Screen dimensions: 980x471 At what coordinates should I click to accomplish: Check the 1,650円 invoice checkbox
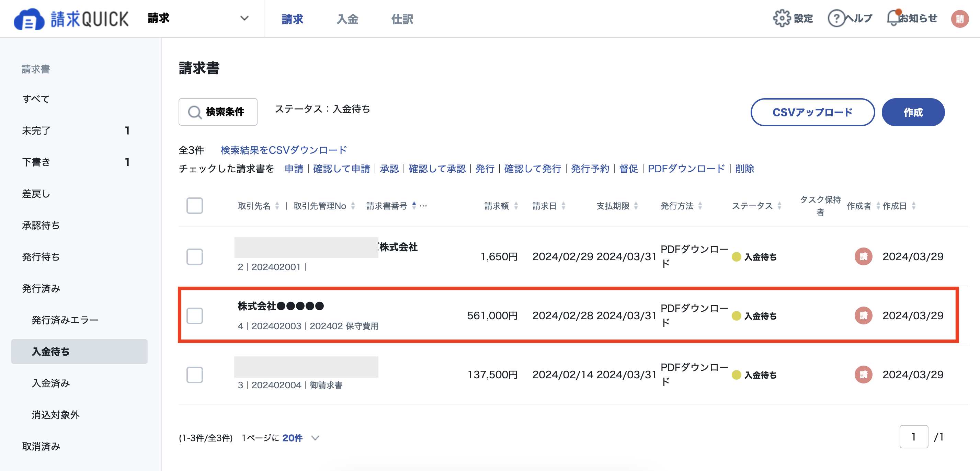(x=194, y=256)
